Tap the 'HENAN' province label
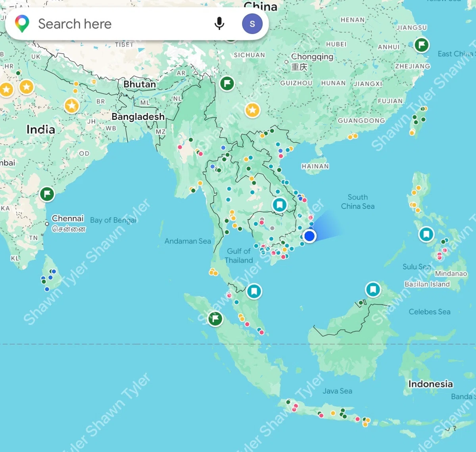Screen dimensions: 476x452 pos(353,20)
